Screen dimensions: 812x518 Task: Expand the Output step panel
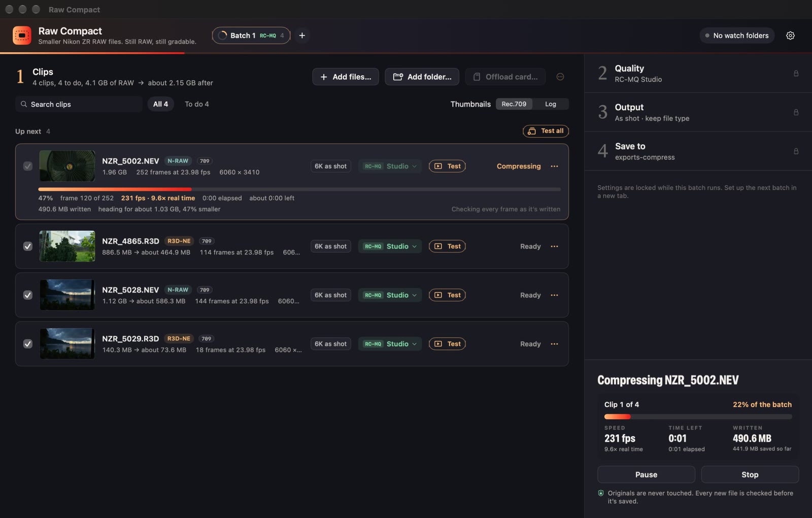point(698,112)
